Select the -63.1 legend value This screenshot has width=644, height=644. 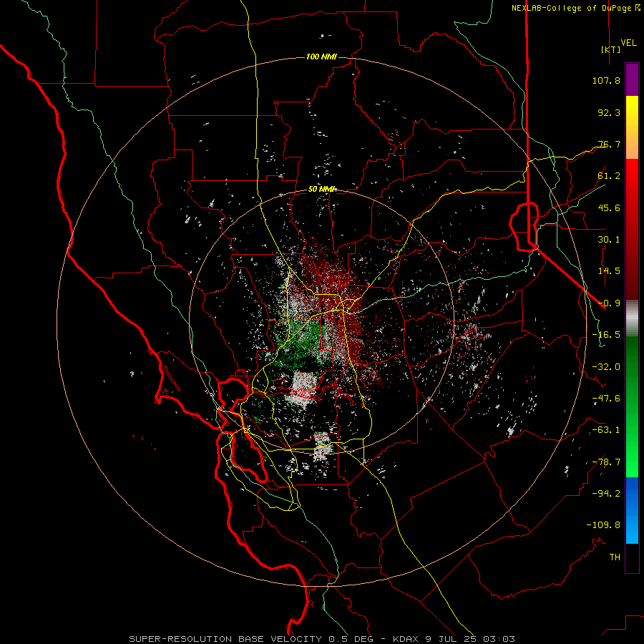click(x=606, y=430)
